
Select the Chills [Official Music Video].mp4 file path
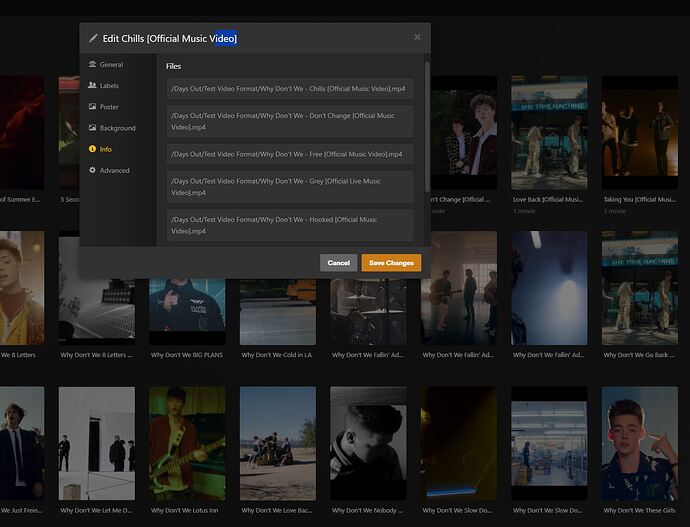tap(290, 88)
